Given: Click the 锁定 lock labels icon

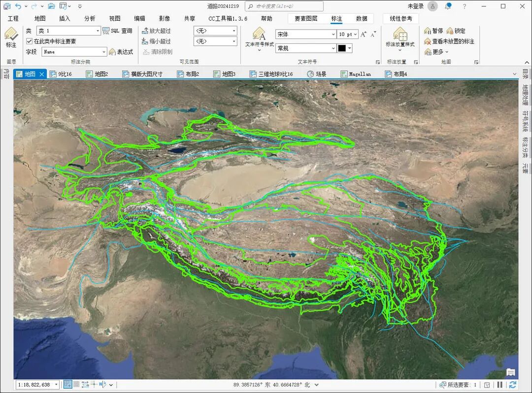Looking at the screenshot, I should click(450, 31).
